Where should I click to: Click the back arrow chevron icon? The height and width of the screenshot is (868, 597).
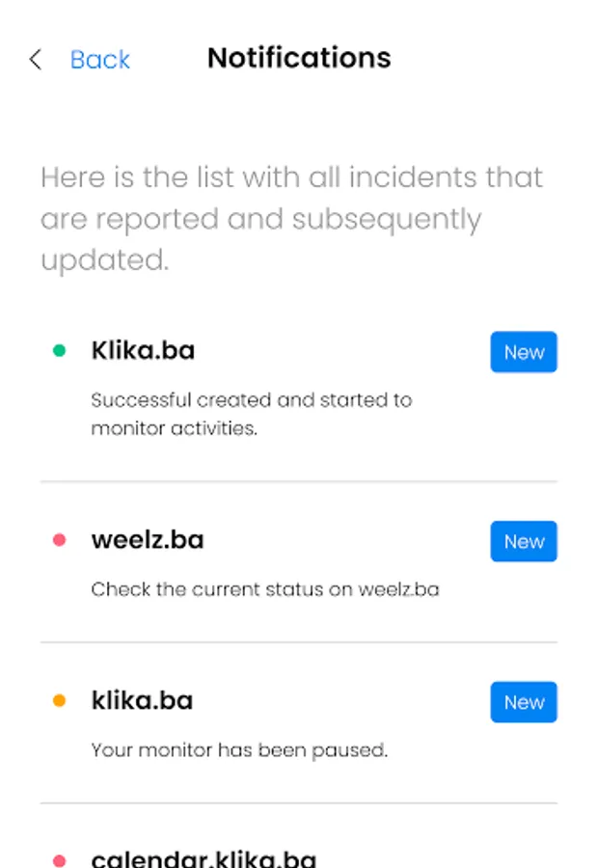pos(36,60)
